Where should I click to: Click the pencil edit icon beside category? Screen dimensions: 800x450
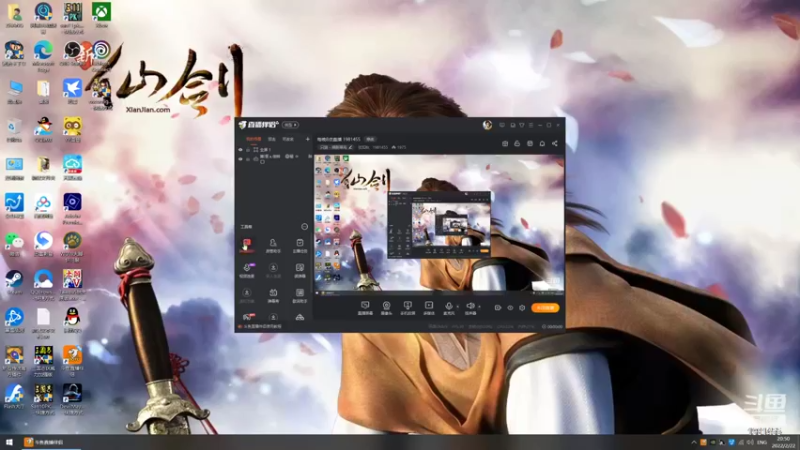[x=350, y=147]
